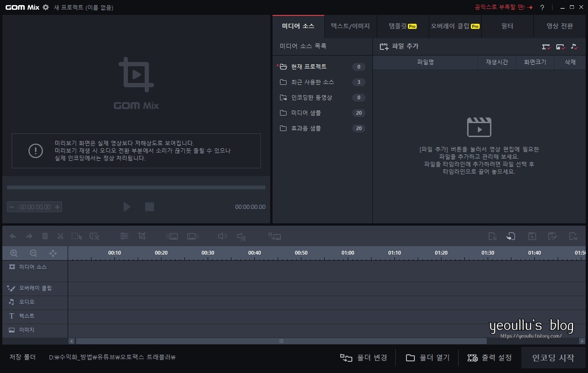Click the 곰믹스로 부족할 땐 link
588x373 pixels.
click(x=504, y=7)
